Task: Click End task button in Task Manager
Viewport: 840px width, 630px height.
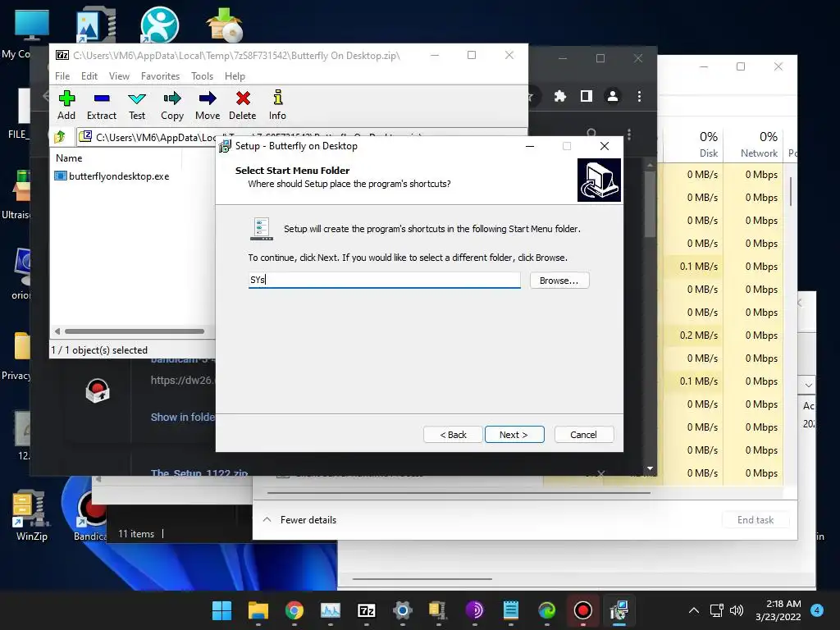Action: point(756,519)
